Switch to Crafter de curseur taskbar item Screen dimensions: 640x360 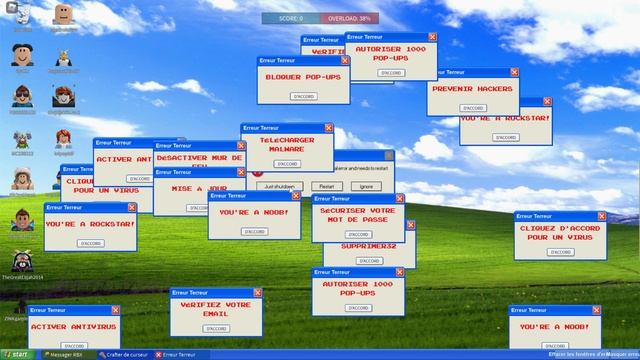click(x=124, y=355)
